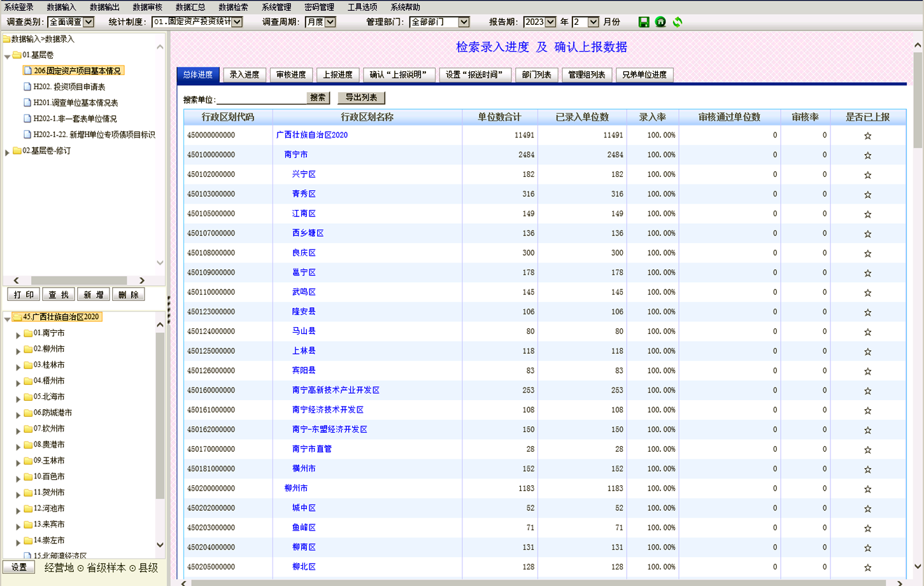Click the green home icon on the toolbar

point(660,22)
